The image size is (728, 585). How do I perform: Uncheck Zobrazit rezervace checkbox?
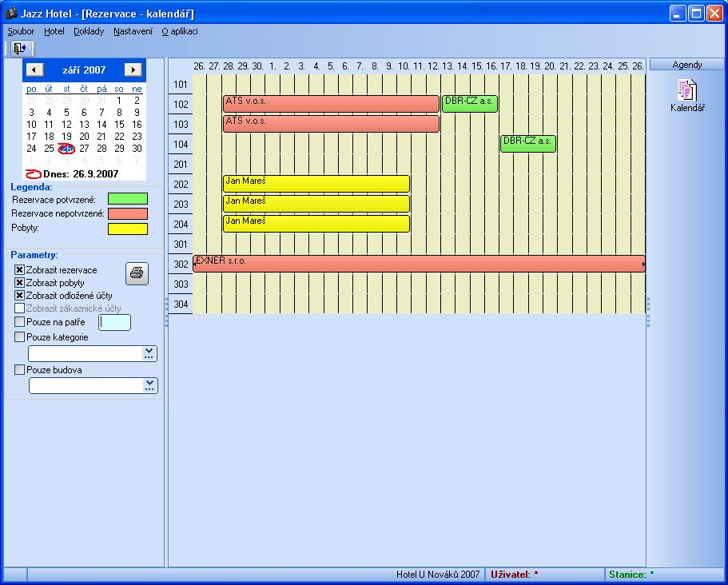(20, 270)
